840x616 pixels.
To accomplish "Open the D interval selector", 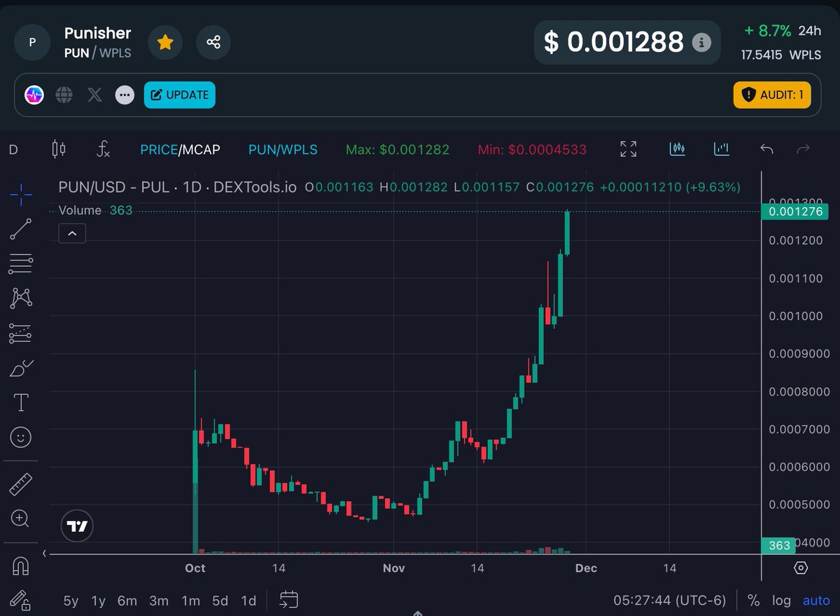I will tap(13, 149).
